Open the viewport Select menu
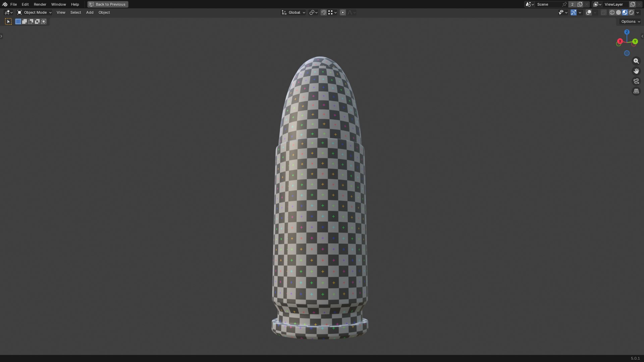This screenshot has height=362, width=644. 75,12
